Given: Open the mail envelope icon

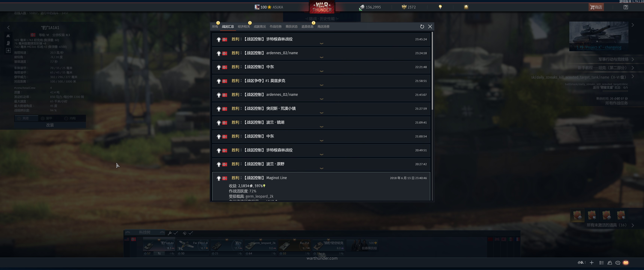Looking at the screenshot, I should click(x=626, y=263).
